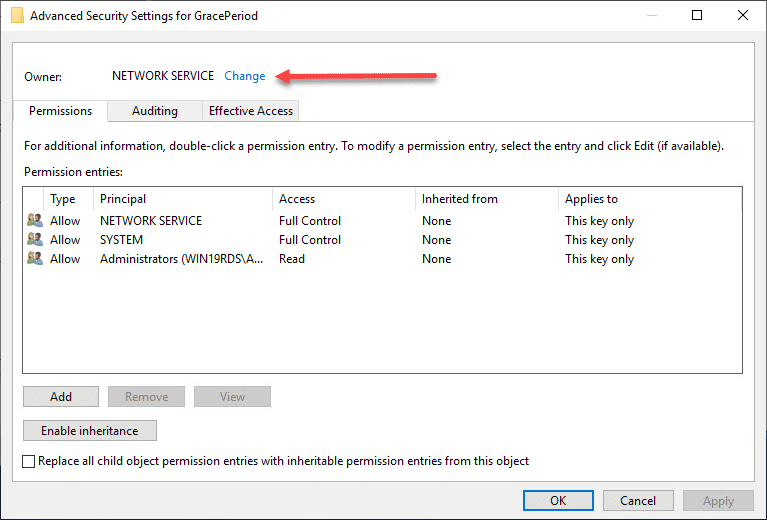Click the folder icon in the title bar
The image size is (767, 520).
[17, 15]
